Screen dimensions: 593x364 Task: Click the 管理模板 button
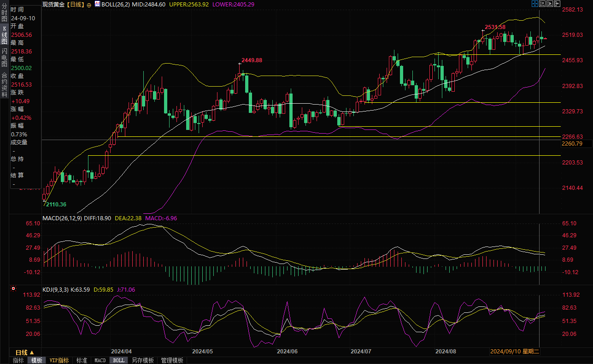point(172,360)
